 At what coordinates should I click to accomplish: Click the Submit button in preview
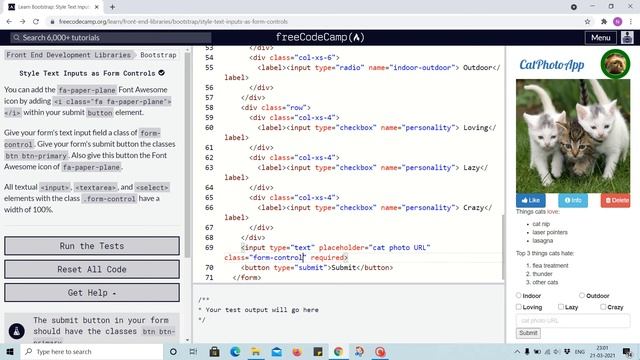[528, 333]
